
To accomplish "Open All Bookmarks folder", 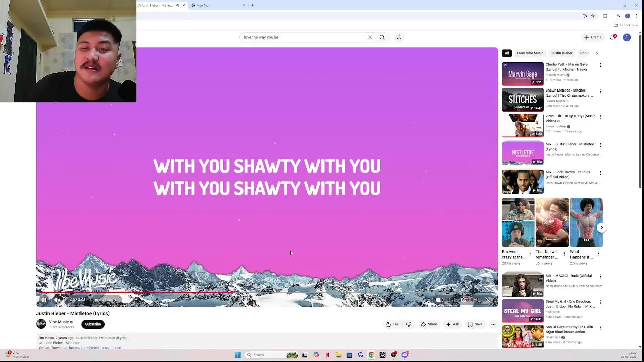I will (x=626, y=25).
